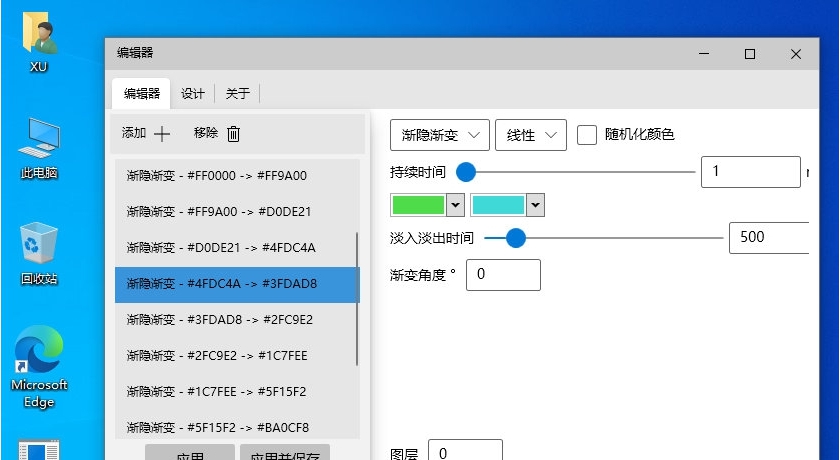840x460 pixels.
Task: Click the cyan color swatch
Action: click(498, 205)
